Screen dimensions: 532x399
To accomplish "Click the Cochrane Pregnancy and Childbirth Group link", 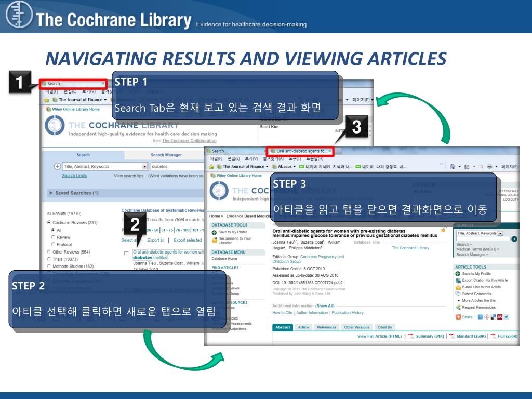I will tap(308, 259).
